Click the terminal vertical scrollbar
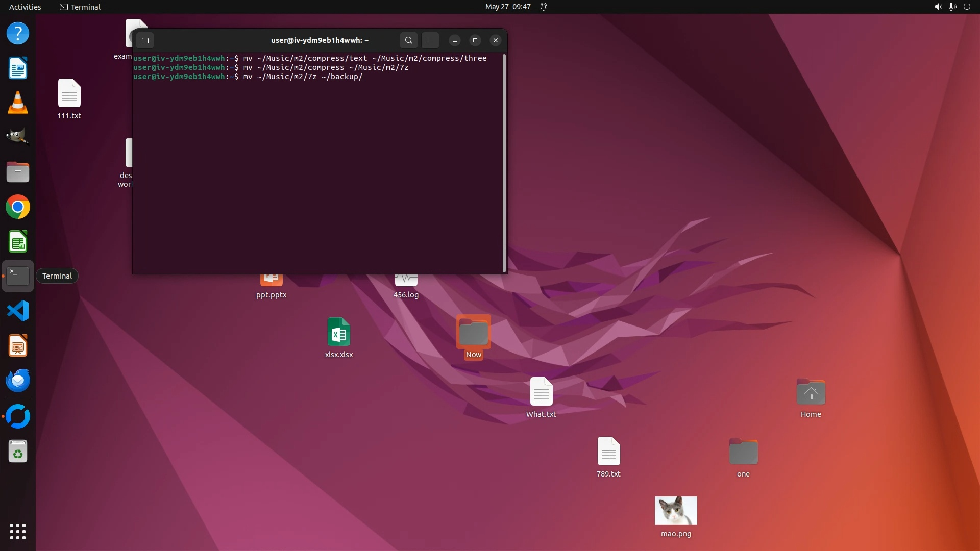The image size is (980, 551). pyautogui.click(x=504, y=163)
